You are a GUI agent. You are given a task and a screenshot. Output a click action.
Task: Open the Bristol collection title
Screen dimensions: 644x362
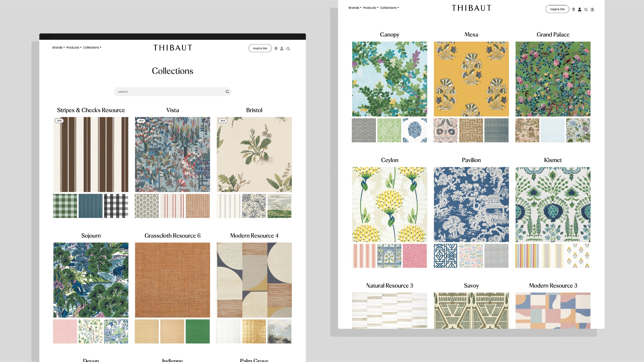click(254, 110)
